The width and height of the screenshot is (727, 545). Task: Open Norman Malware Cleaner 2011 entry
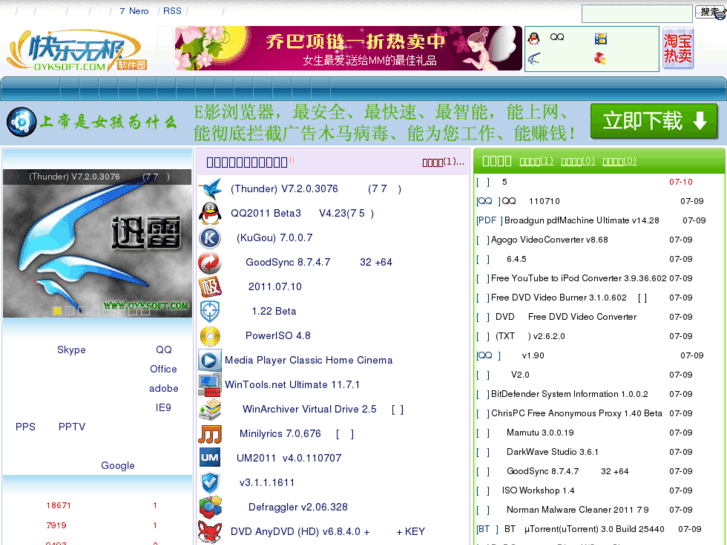(x=577, y=510)
